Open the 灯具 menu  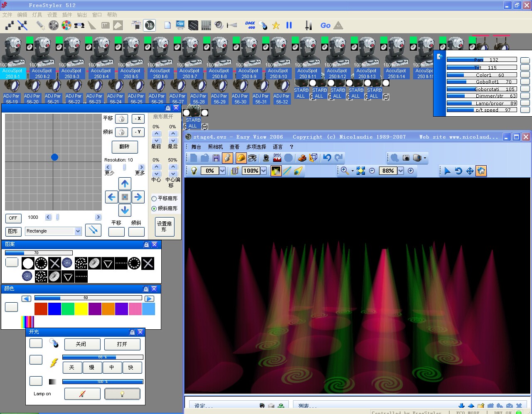point(37,15)
